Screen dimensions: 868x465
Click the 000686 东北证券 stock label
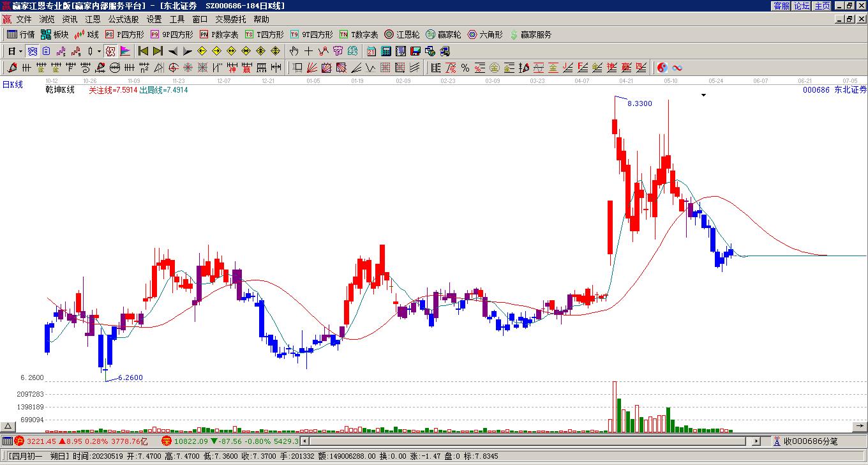coord(835,90)
